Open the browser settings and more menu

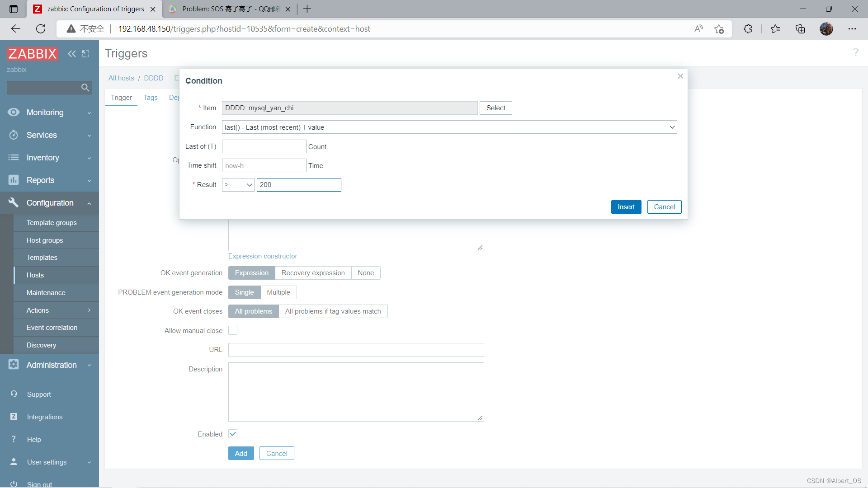(852, 29)
